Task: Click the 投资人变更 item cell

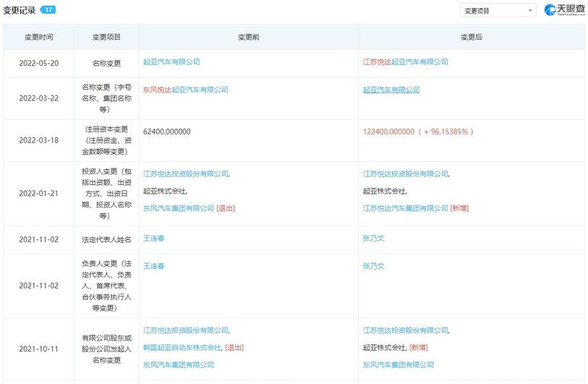Action: tap(106, 194)
